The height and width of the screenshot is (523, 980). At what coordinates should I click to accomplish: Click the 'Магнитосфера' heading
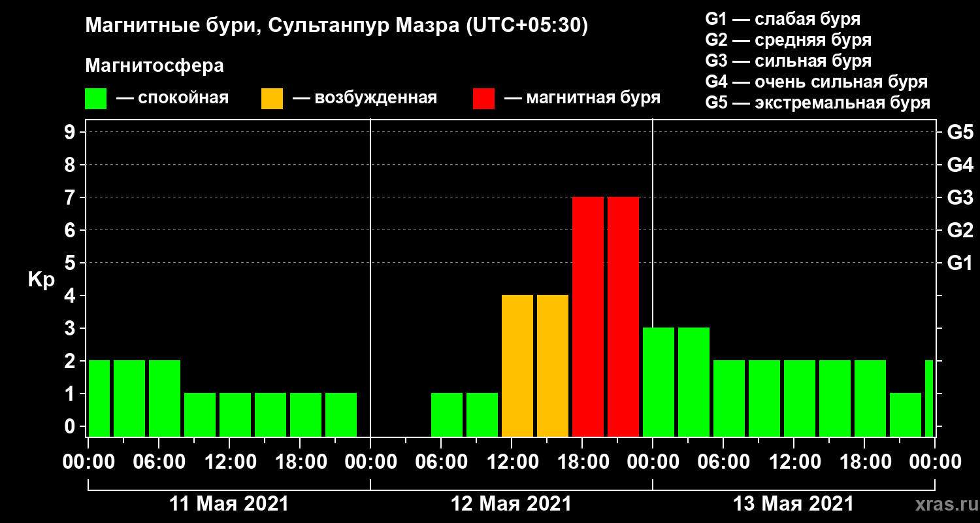(x=154, y=66)
